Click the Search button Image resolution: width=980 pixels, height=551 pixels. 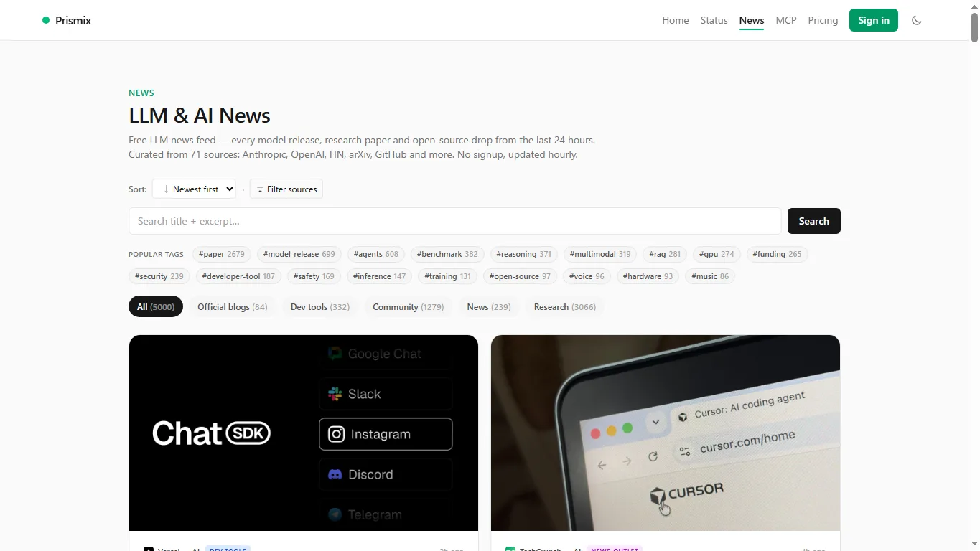(814, 221)
